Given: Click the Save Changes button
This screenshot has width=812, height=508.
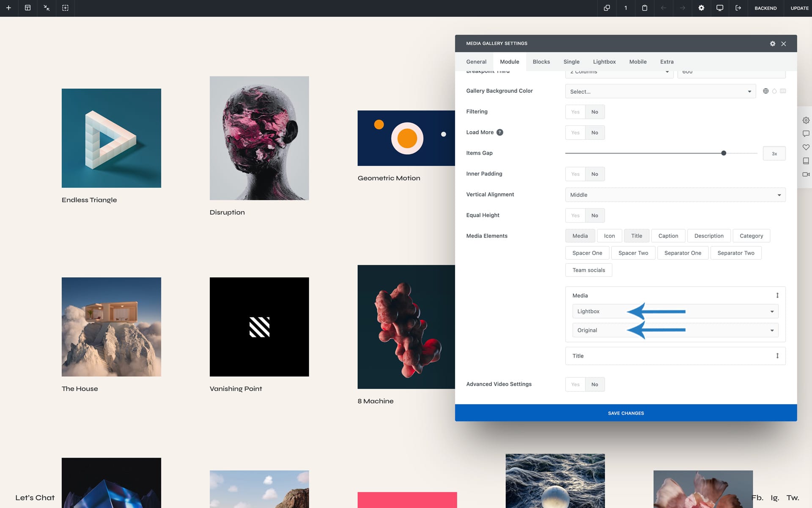Looking at the screenshot, I should [x=626, y=413].
